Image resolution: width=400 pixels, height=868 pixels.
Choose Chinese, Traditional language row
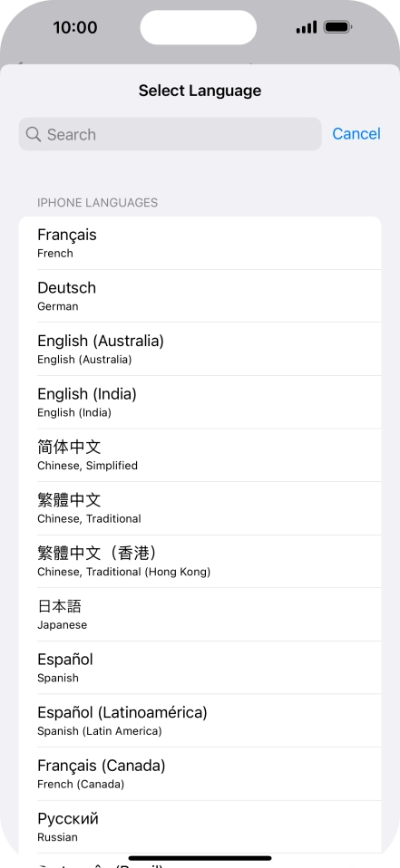tap(200, 508)
